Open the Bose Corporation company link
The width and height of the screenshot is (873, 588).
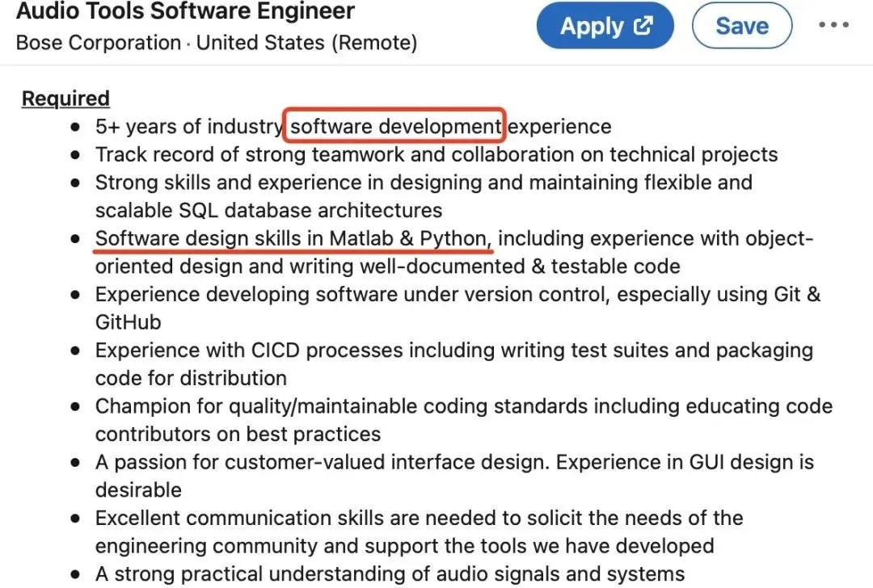(x=99, y=43)
